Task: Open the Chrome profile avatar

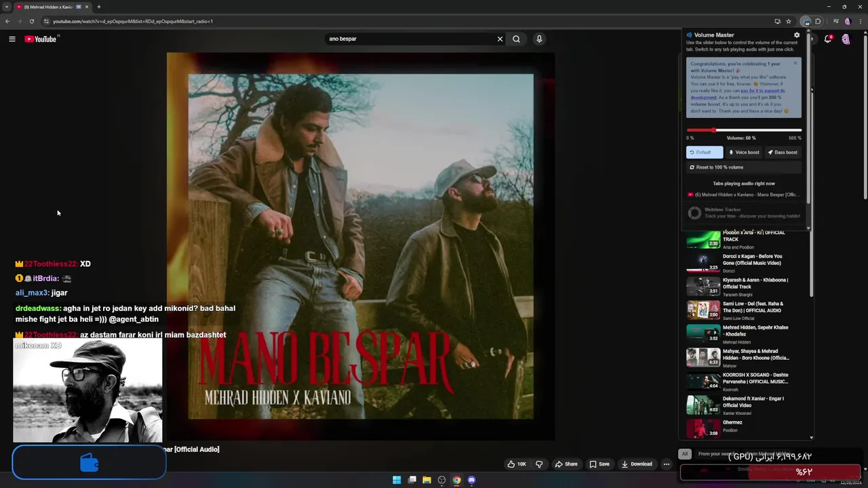Action: tap(847, 21)
